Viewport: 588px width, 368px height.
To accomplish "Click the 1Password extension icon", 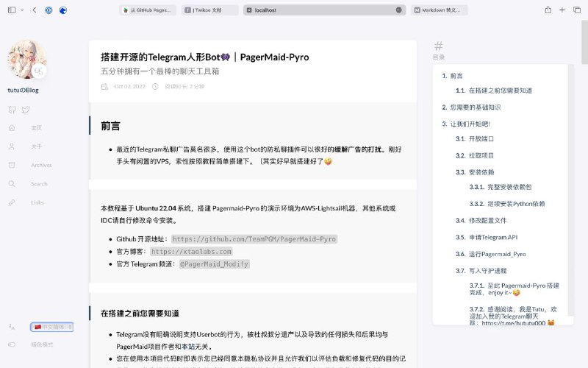I will tap(49, 10).
